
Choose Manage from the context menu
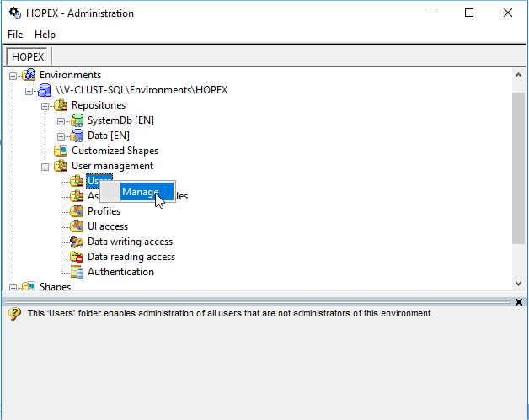(140, 192)
